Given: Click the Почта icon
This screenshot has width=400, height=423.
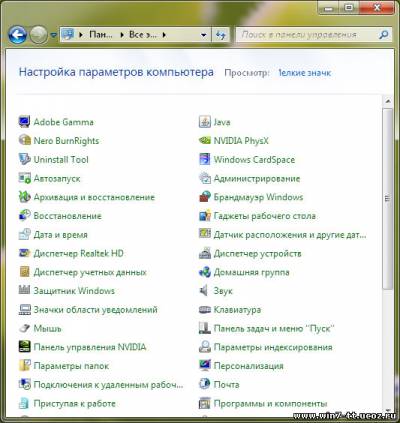Looking at the screenshot, I should point(205,384).
